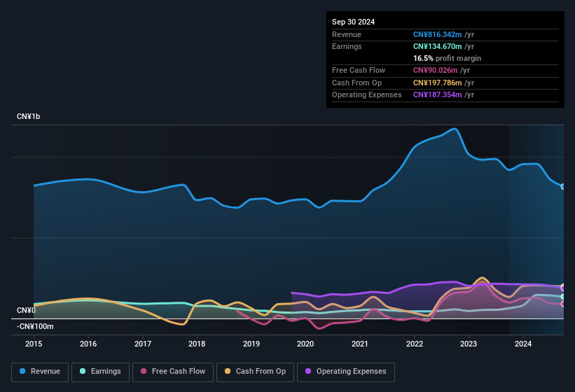Click the CN¥816.342m revenue value
The height and width of the screenshot is (392, 575).
tap(438, 34)
